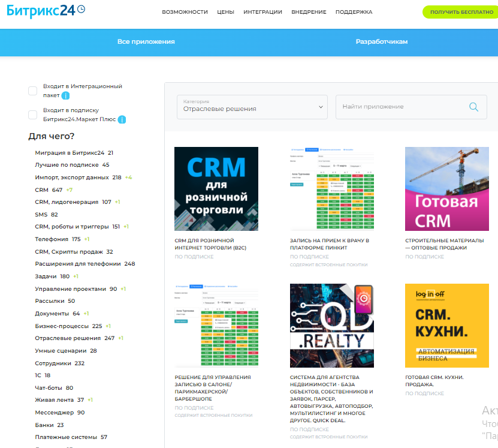Open ГОТОВАЯ CRM. КУХНИ. ПРОДАЖА link
The height and width of the screenshot is (448, 498).
click(434, 381)
